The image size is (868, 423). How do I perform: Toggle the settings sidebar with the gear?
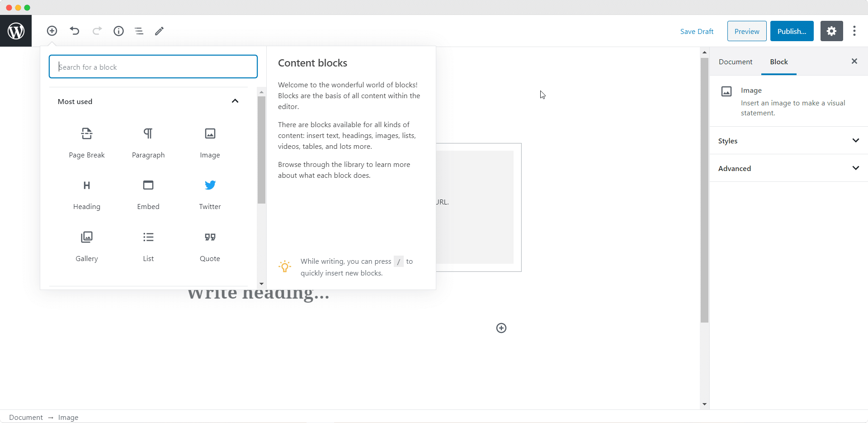pos(831,31)
